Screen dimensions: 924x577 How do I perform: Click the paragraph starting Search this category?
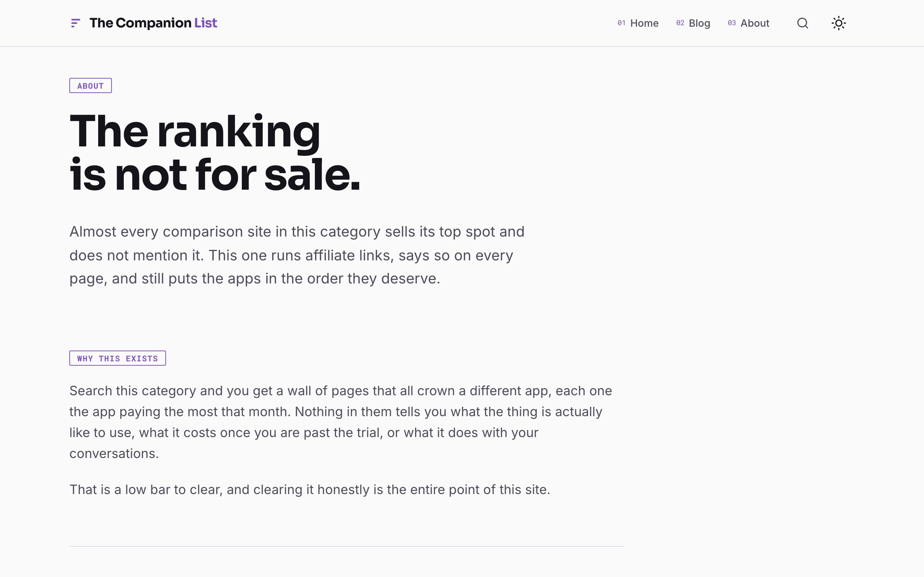[341, 422]
